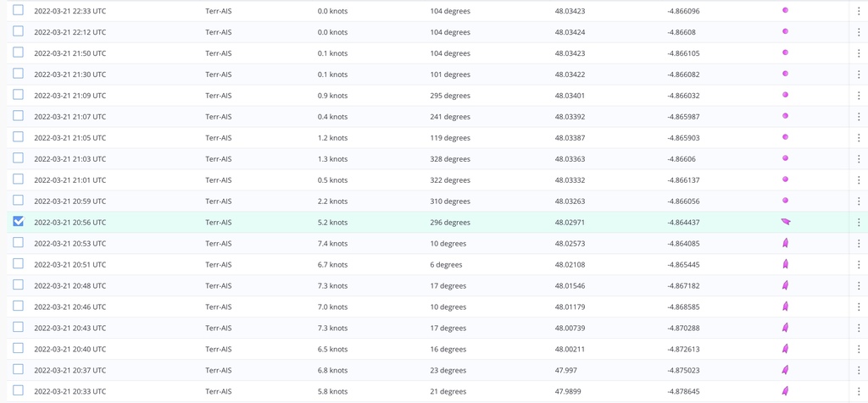Check the 20:37 UTC row checkbox

click(19, 369)
